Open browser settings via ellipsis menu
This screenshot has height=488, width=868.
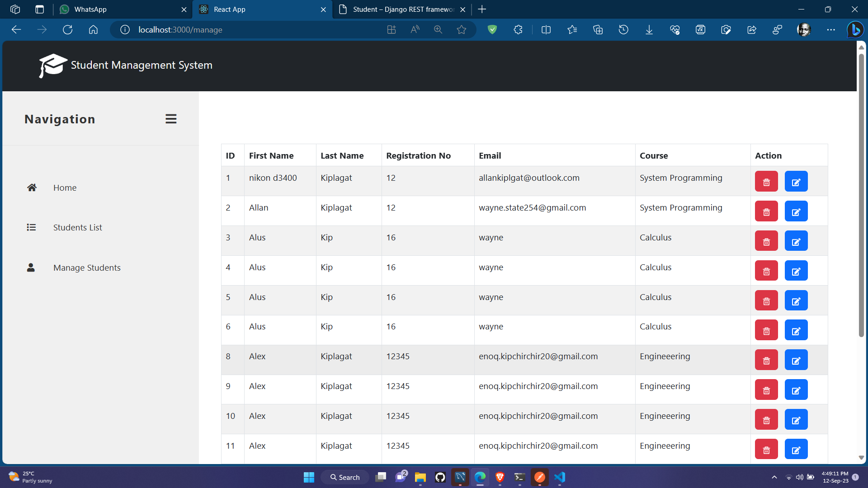(831, 29)
